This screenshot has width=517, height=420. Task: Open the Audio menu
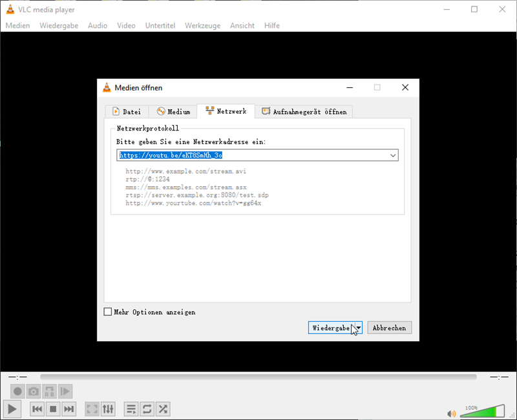(98, 25)
